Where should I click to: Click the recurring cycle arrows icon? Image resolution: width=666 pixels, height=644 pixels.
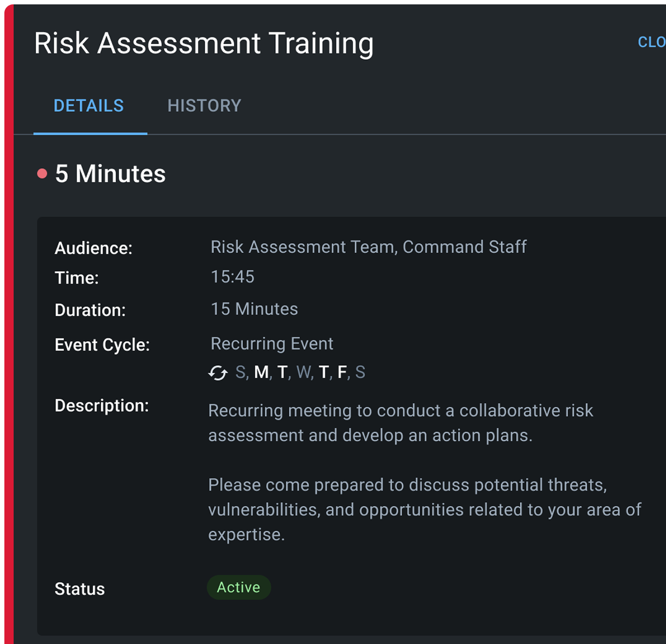(x=218, y=373)
